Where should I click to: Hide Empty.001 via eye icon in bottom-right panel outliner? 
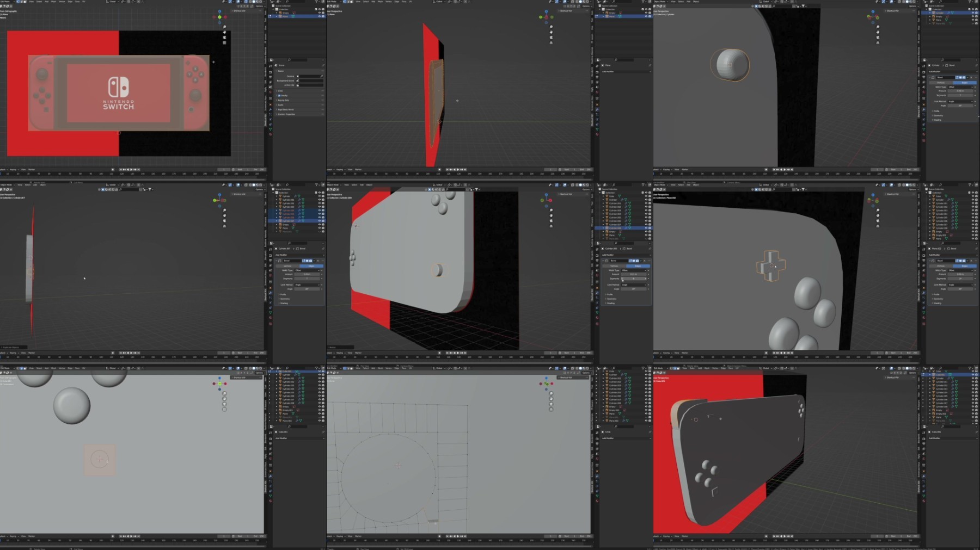click(973, 413)
